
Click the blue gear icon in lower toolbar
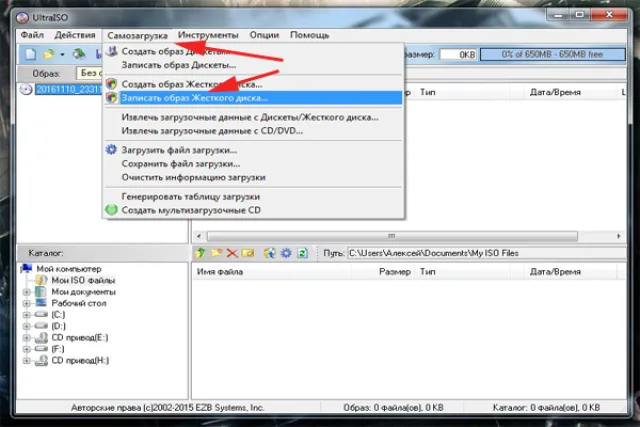point(286,253)
